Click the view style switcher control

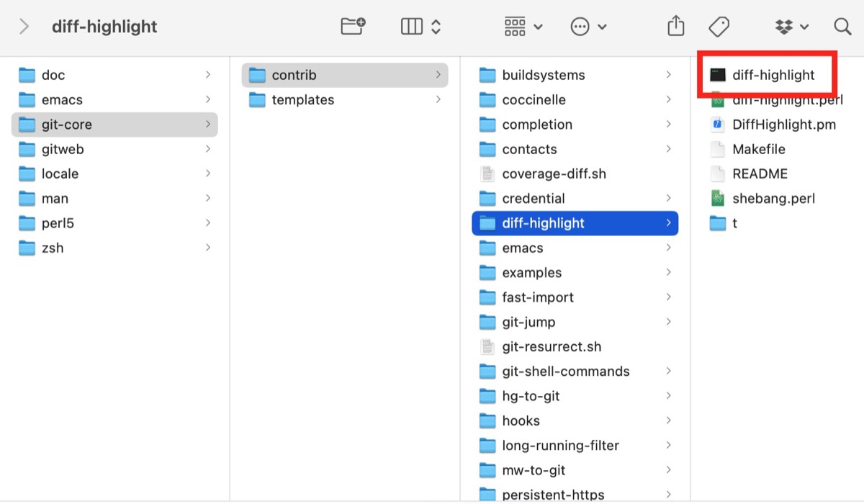tap(420, 25)
